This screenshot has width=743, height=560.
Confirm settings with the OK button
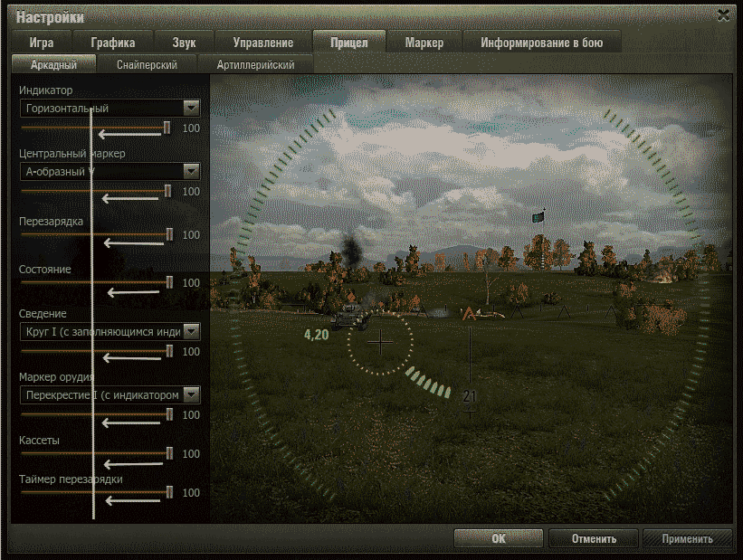pos(498,538)
